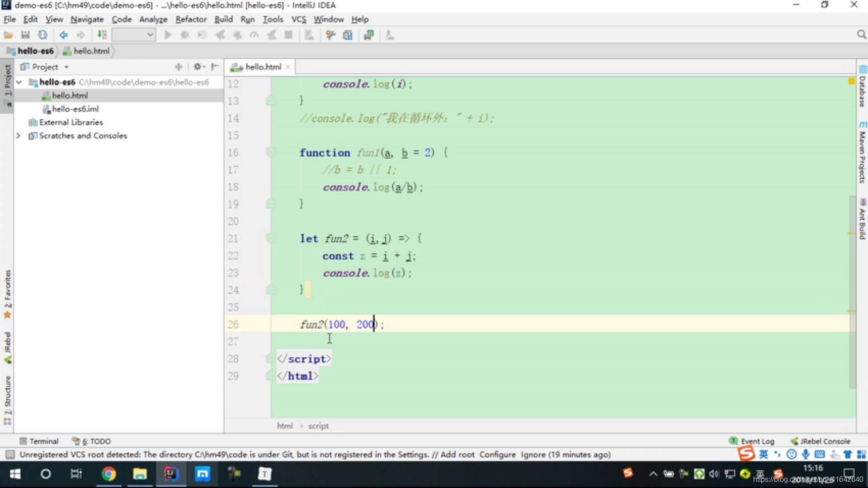The image size is (868, 488).
Task: Toggle the JRebel tool window side tab
Action: (8, 348)
